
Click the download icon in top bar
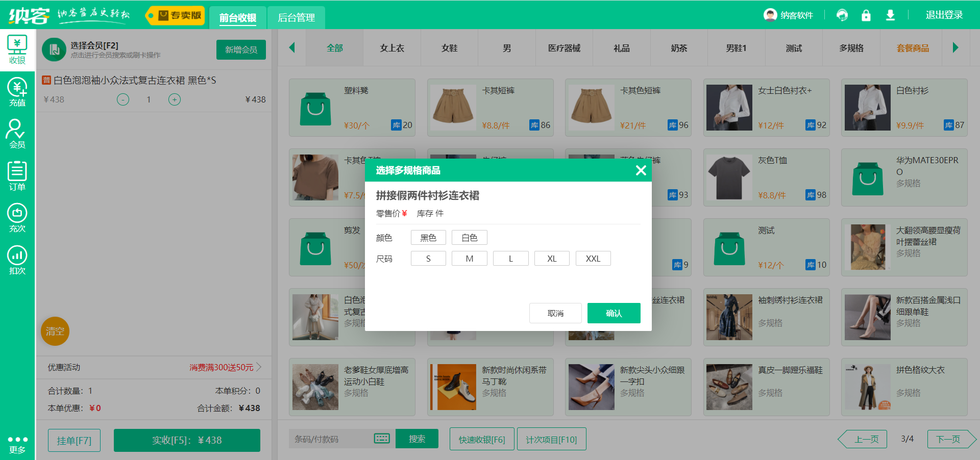(x=890, y=15)
